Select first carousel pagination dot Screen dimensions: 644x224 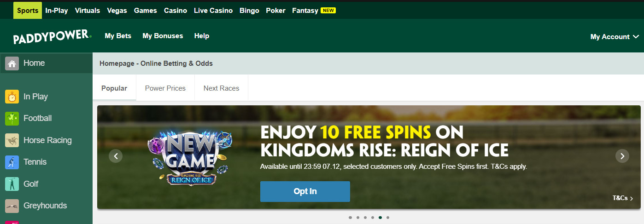click(x=350, y=218)
